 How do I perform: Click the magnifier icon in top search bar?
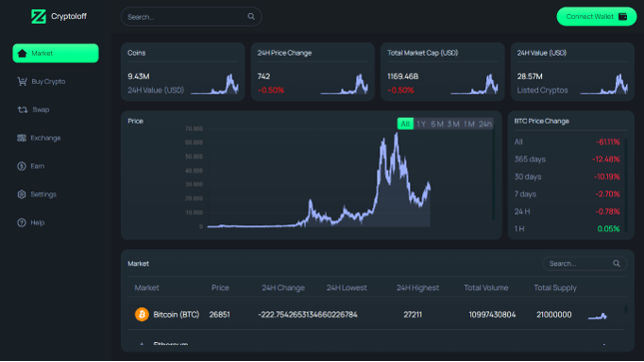coord(251,16)
